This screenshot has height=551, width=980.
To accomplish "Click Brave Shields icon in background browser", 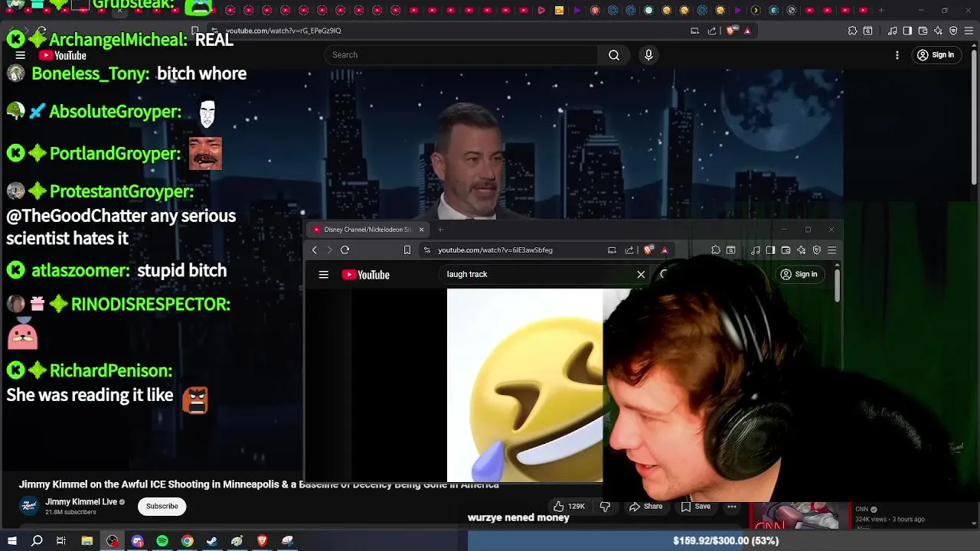I will tap(731, 31).
